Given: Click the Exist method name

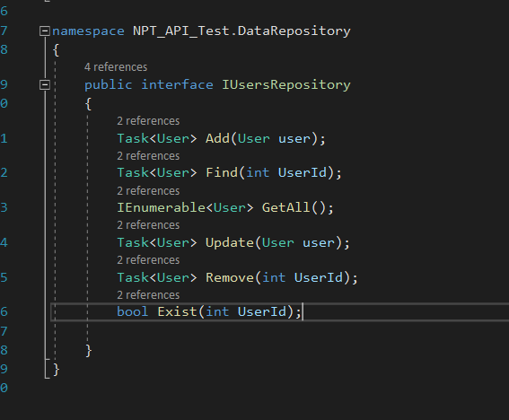Looking at the screenshot, I should click(x=177, y=312).
